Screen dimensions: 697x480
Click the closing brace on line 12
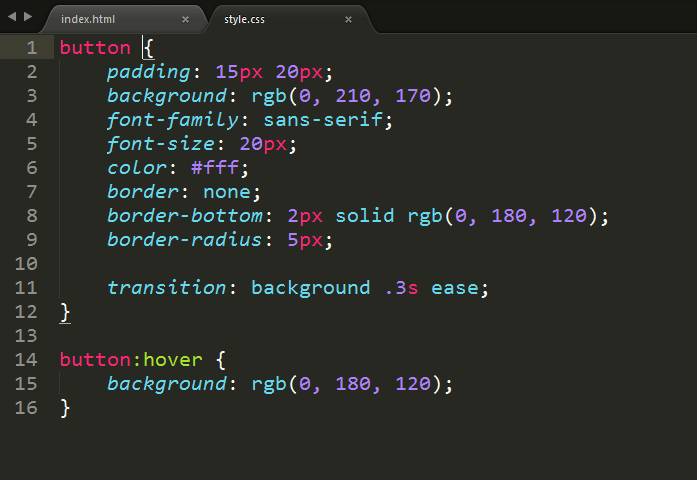[x=65, y=312]
